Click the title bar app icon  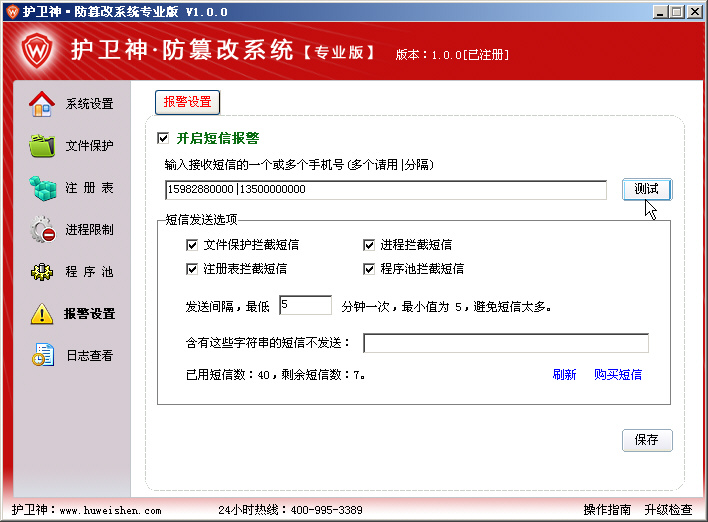[x=13, y=11]
